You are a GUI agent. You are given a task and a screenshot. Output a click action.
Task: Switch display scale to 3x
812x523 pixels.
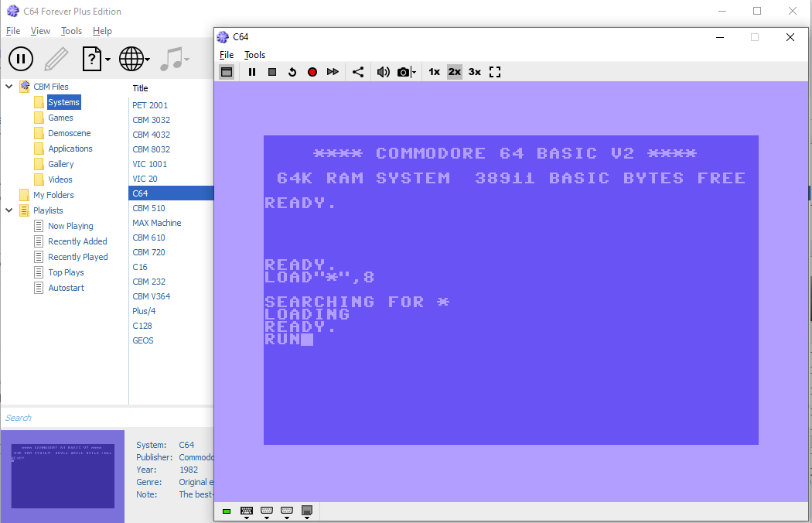pos(474,72)
